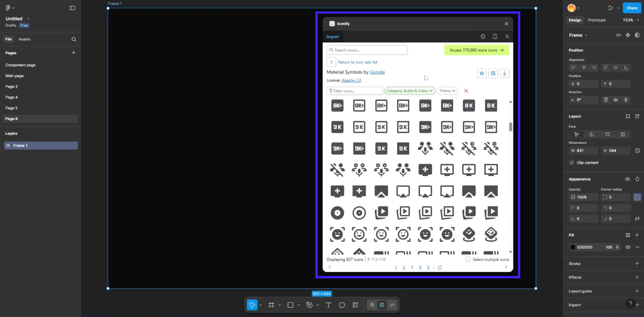Toggle fill visibility eye icon
644x317 pixels.
click(628, 247)
